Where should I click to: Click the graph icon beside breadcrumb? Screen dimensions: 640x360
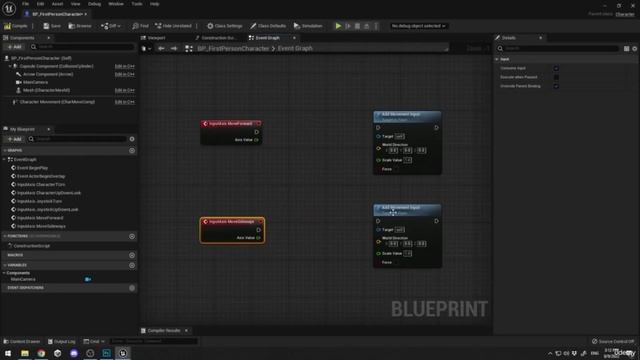[189, 48]
